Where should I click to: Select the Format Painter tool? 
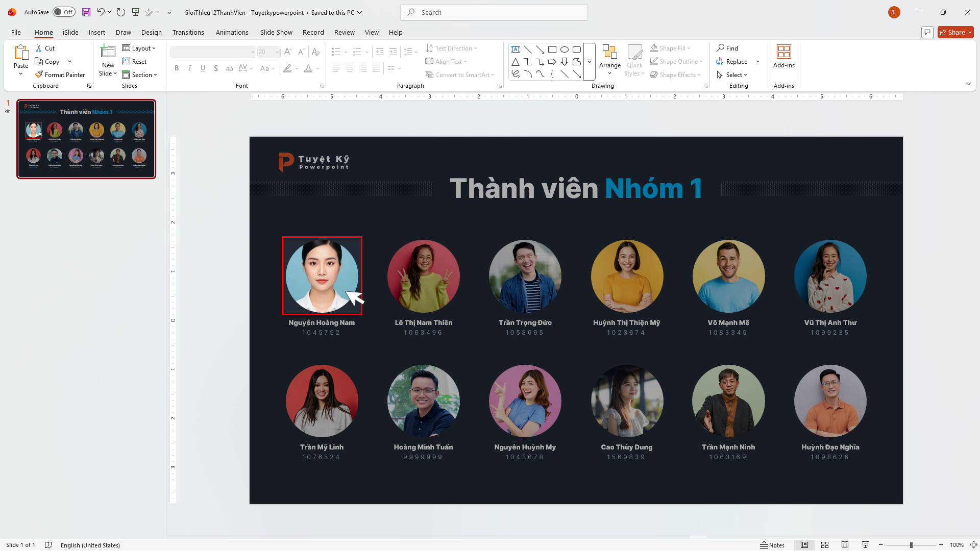[60, 74]
